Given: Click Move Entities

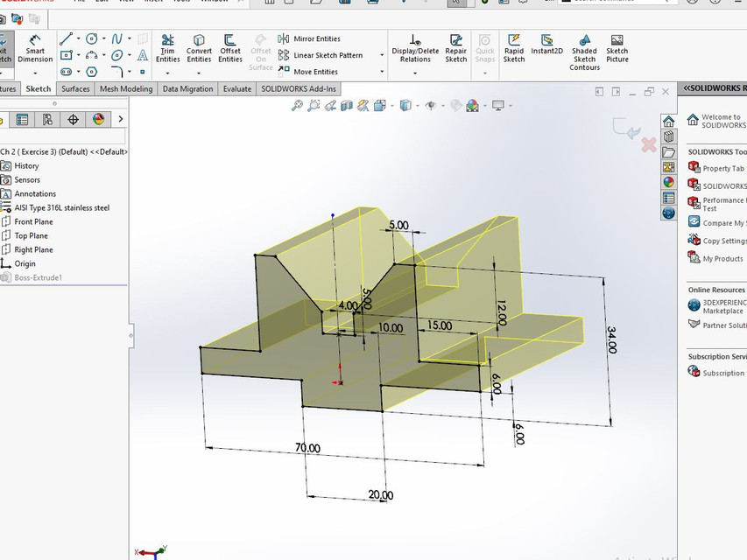Looking at the screenshot, I should click(307, 72).
